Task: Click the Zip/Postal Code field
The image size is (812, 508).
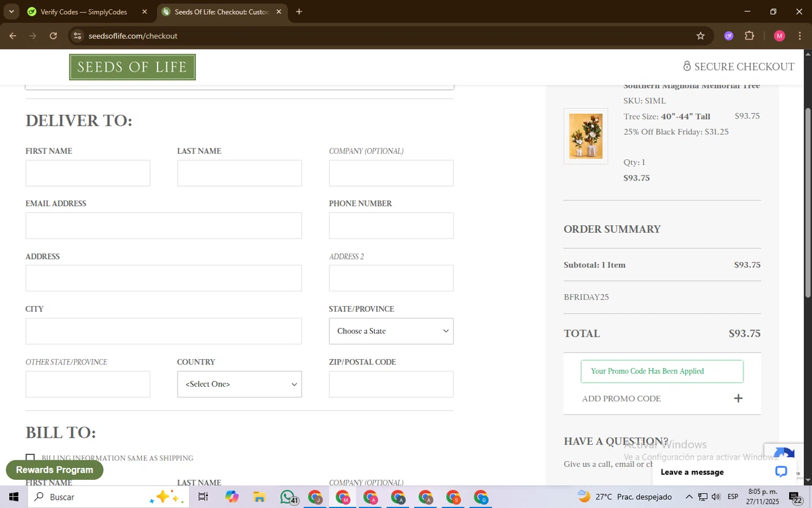Action: pos(391,385)
